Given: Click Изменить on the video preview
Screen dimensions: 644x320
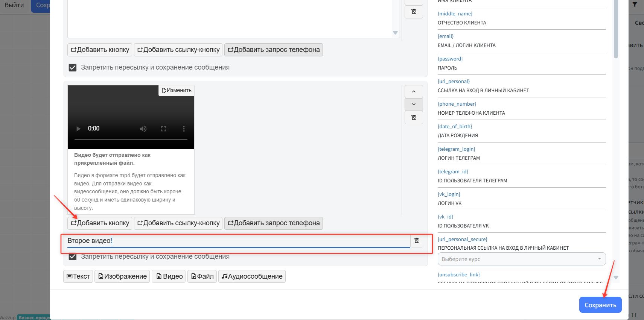Looking at the screenshot, I should coord(177,91).
